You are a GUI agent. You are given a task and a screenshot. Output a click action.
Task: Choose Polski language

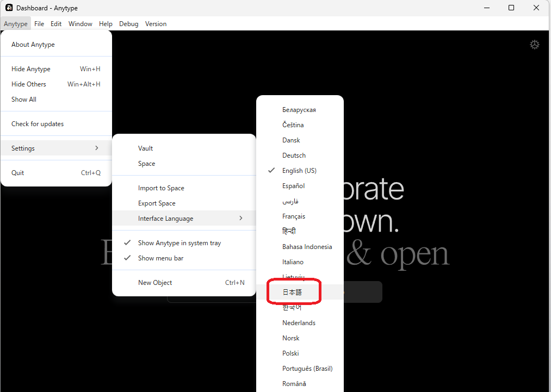300,353
